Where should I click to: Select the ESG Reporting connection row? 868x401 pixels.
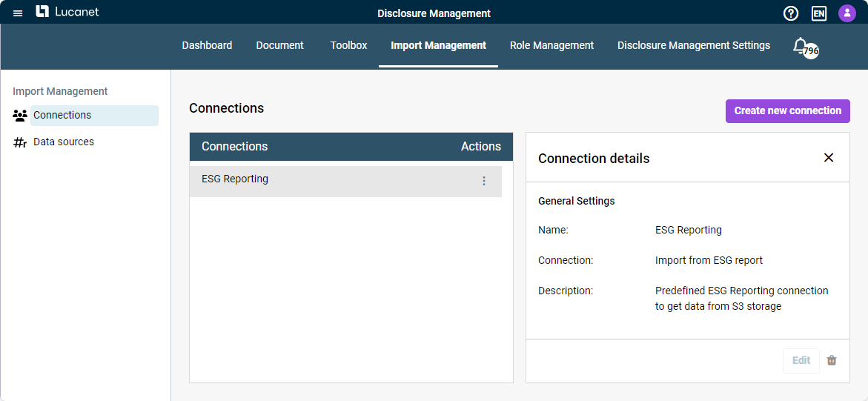pyautogui.click(x=345, y=181)
